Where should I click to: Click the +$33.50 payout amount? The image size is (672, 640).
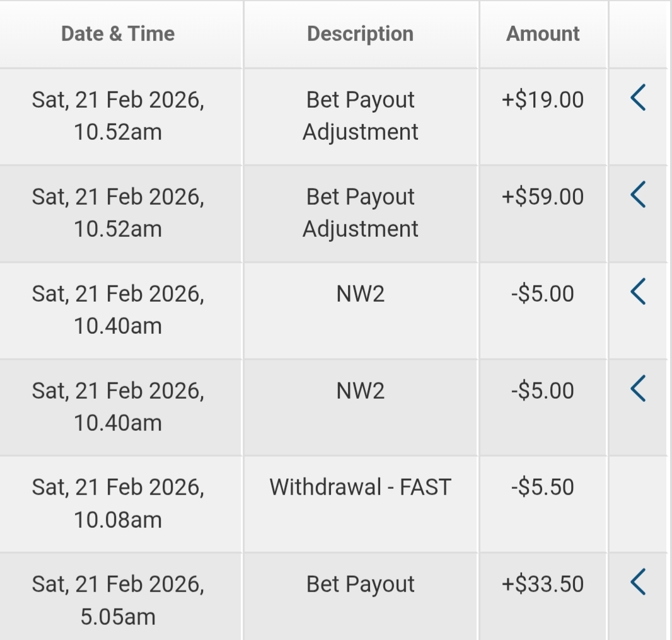tap(543, 584)
